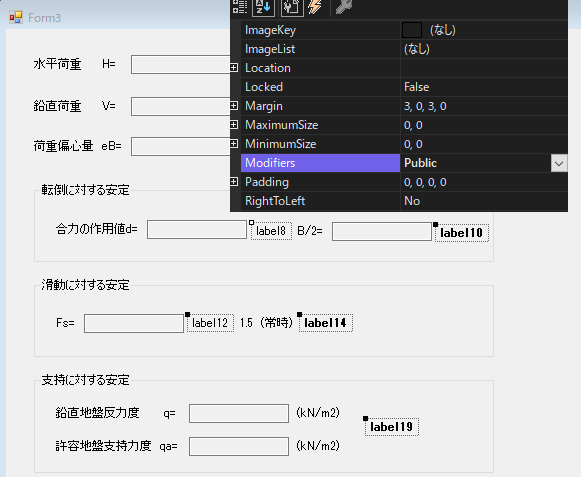Select the RightToLeft property row
The width and height of the screenshot is (581, 477).
(404, 201)
